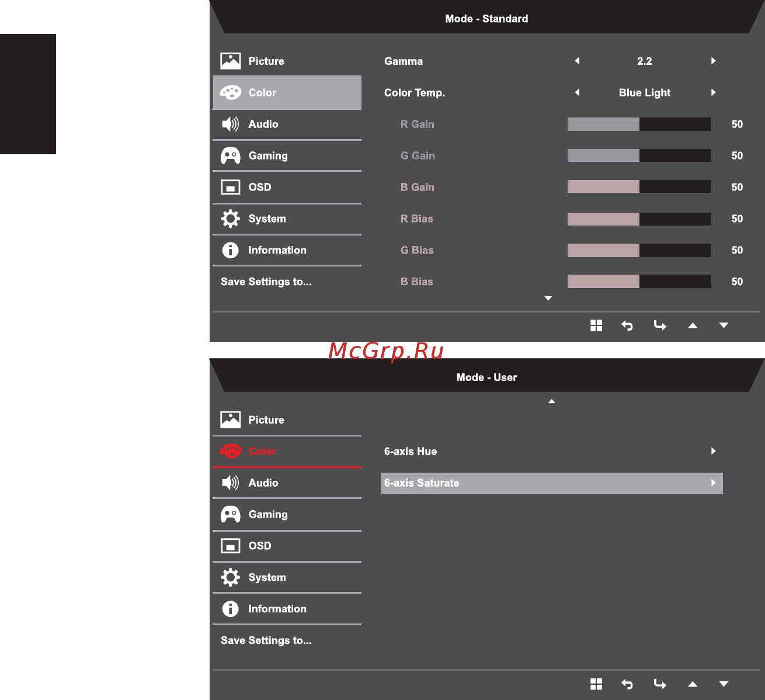Expand 6-axis Hue submenu arrow
The height and width of the screenshot is (700, 765).
click(x=714, y=451)
